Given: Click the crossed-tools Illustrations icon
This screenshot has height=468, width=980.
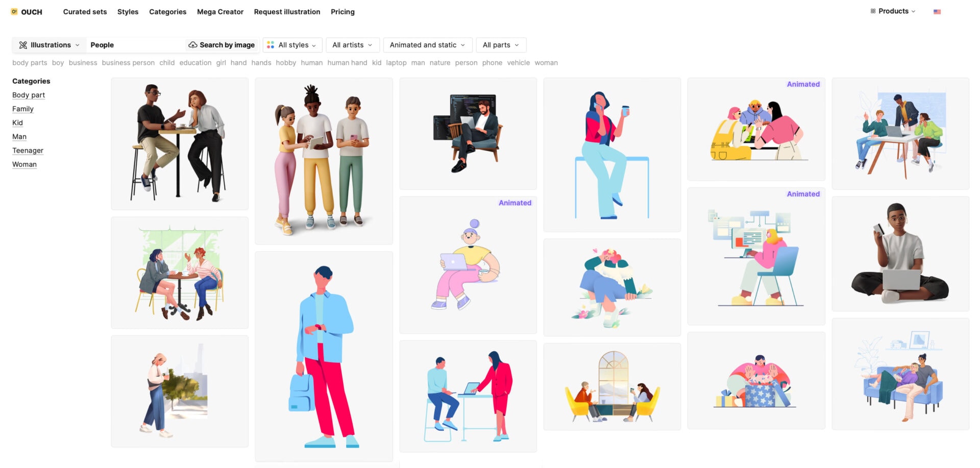Looking at the screenshot, I should tap(23, 45).
